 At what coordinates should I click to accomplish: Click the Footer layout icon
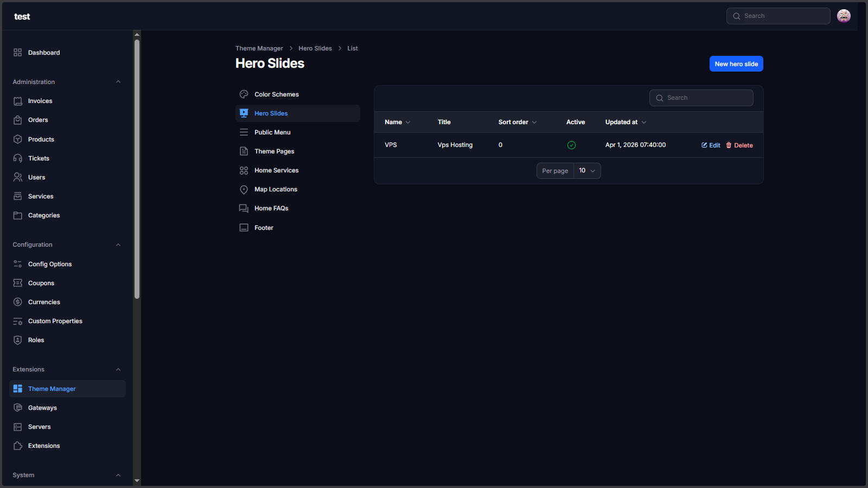pos(244,228)
